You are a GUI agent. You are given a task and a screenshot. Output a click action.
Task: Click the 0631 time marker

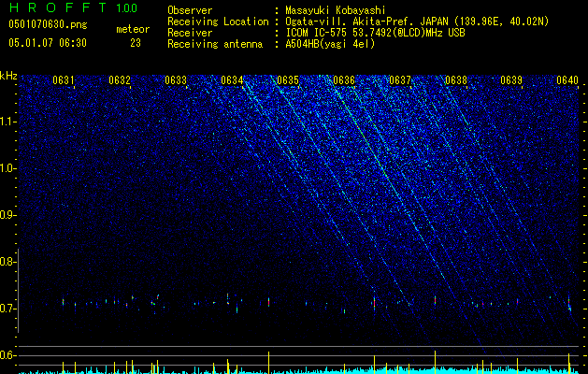click(x=63, y=80)
